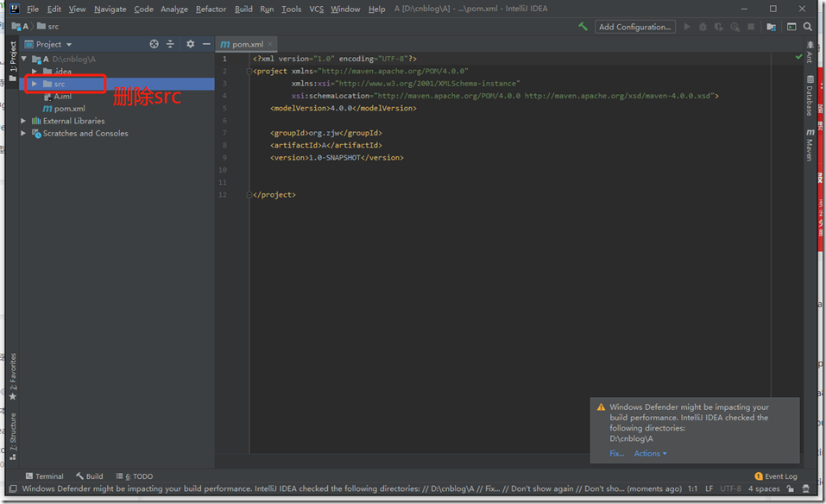Click the Fix... link in notification
826x504 pixels.
[617, 453]
